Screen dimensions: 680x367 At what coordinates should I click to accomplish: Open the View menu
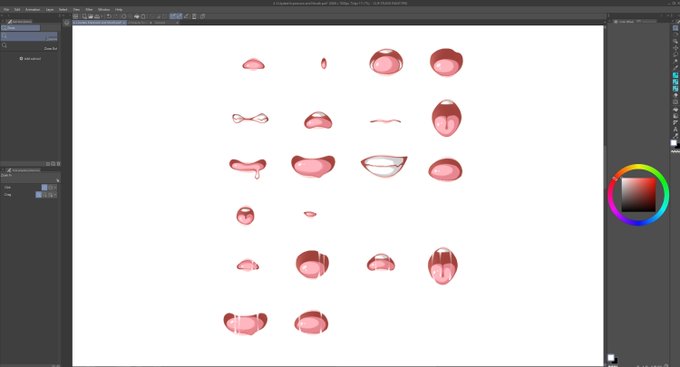[76, 10]
